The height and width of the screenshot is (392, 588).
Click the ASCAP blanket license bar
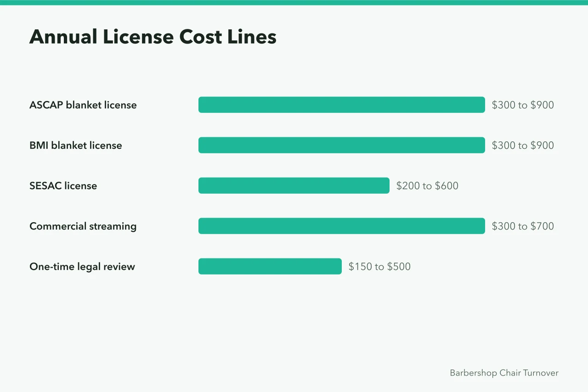coord(342,105)
